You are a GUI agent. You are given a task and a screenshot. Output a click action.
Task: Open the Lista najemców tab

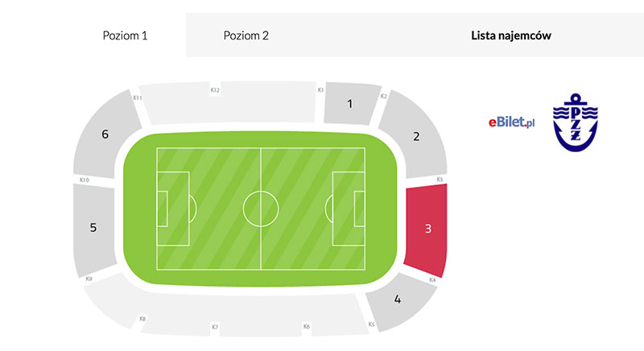tap(511, 35)
